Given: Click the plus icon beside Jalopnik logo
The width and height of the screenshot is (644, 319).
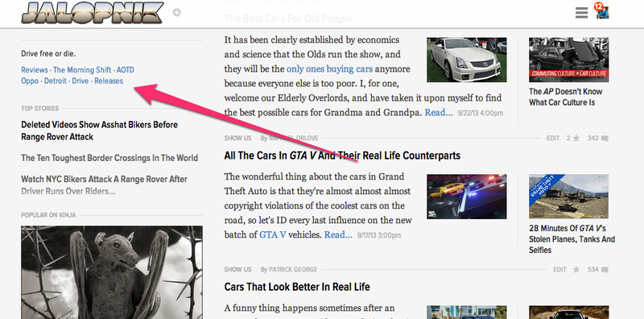Looking at the screenshot, I should coord(176,13).
